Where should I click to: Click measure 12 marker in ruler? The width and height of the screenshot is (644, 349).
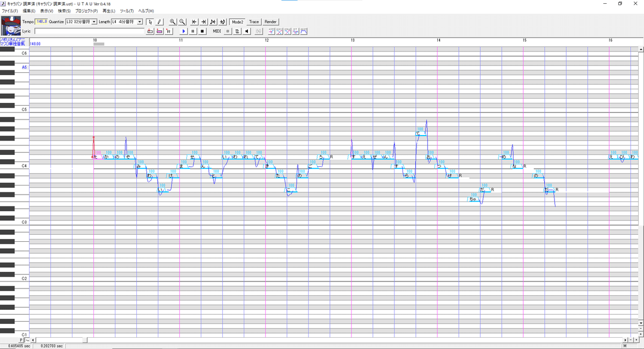coord(267,41)
